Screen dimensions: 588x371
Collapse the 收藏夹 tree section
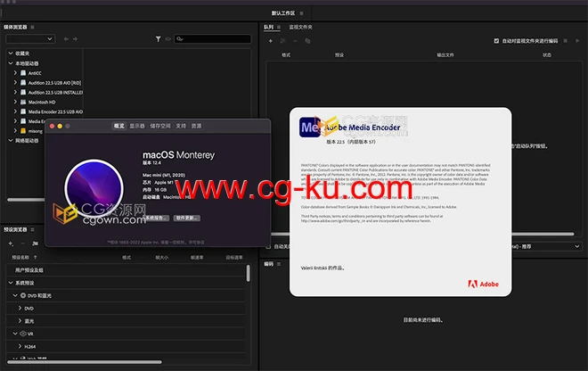click(x=11, y=54)
